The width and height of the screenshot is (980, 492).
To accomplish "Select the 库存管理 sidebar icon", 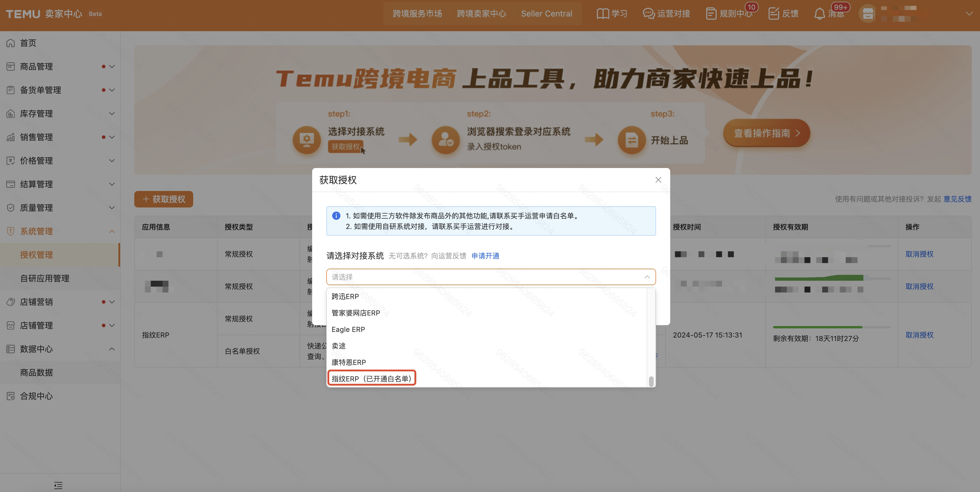I will (10, 113).
